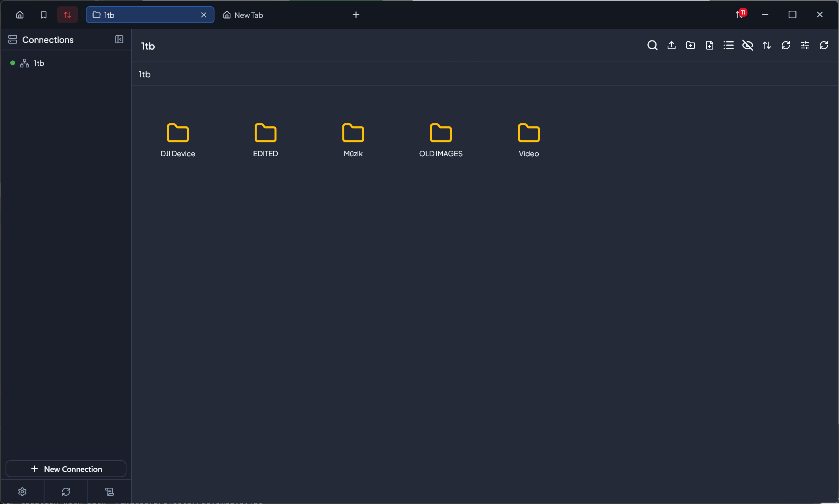Image resolution: width=839 pixels, height=504 pixels.
Task: Switch to list view via the toolbar icon
Action: [728, 45]
